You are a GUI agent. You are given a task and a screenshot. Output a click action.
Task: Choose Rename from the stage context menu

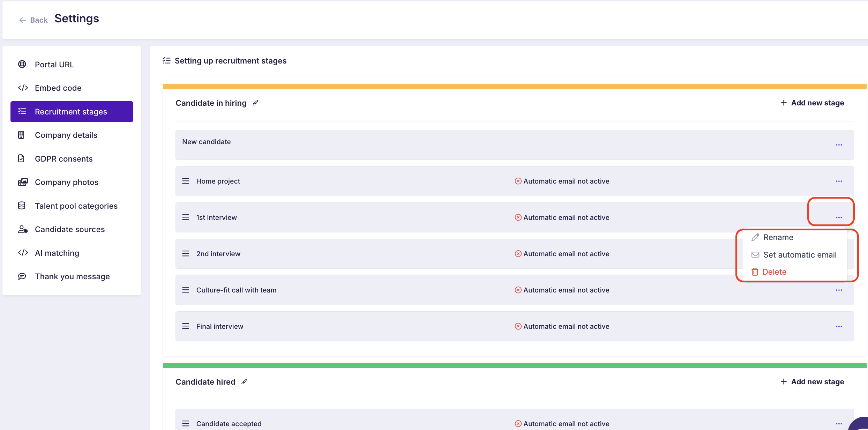coord(778,237)
